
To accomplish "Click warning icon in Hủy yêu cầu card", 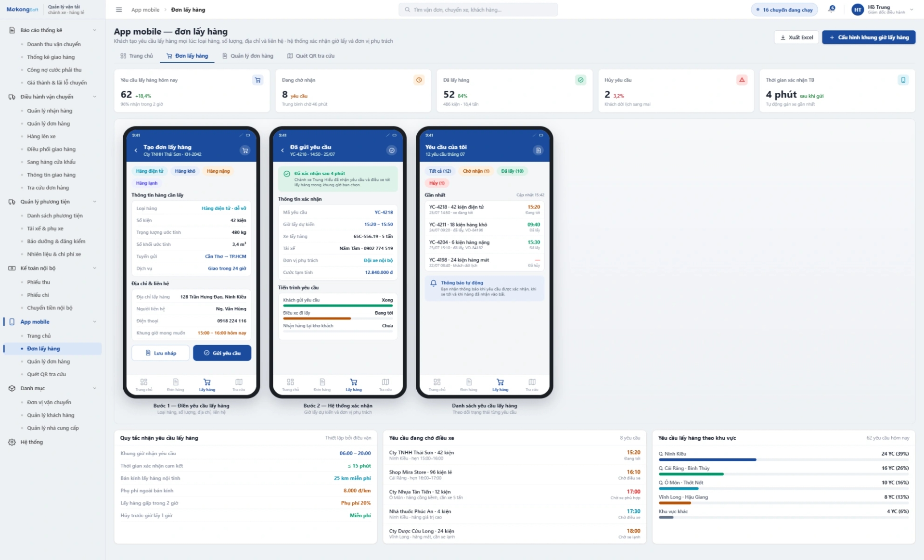I will (742, 80).
